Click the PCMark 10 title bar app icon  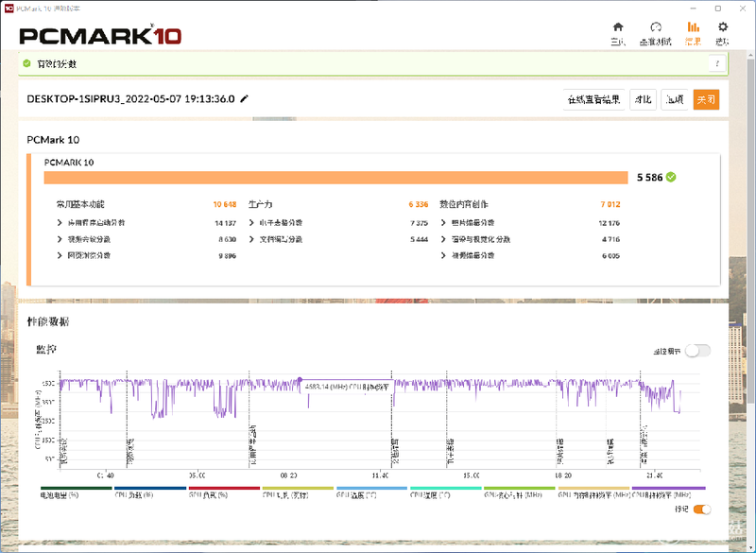click(x=9, y=9)
